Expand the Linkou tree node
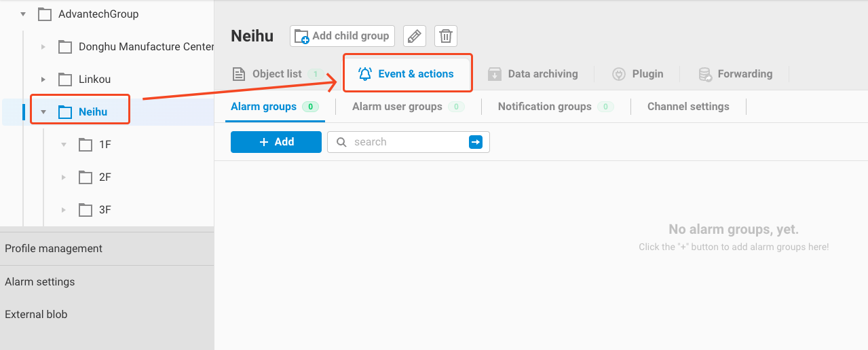 click(43, 80)
